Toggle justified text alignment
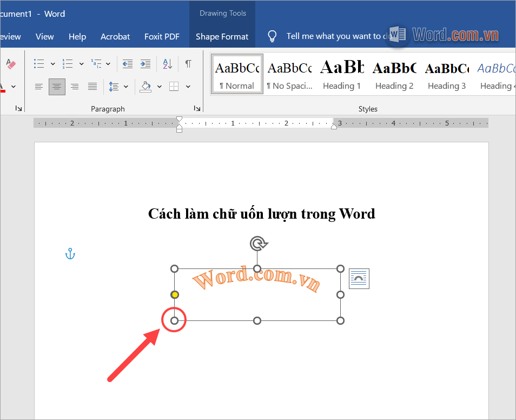Screen dimensions: 516x420 click(x=92, y=87)
